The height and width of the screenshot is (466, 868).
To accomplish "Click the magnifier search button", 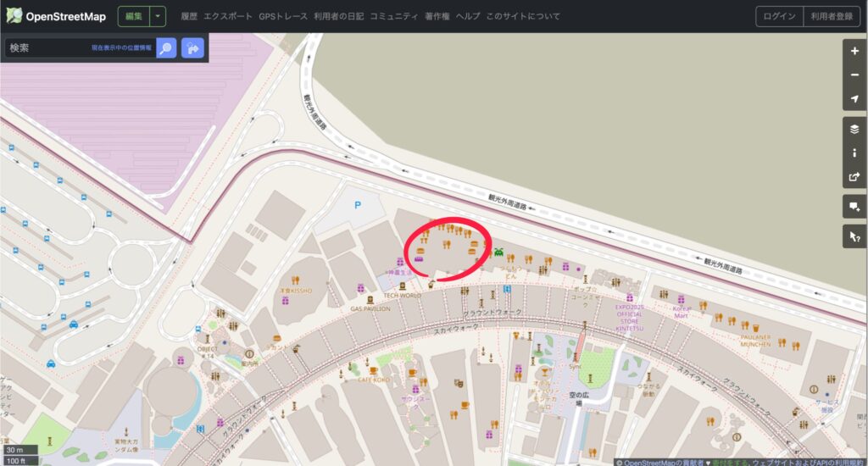I will [x=166, y=48].
